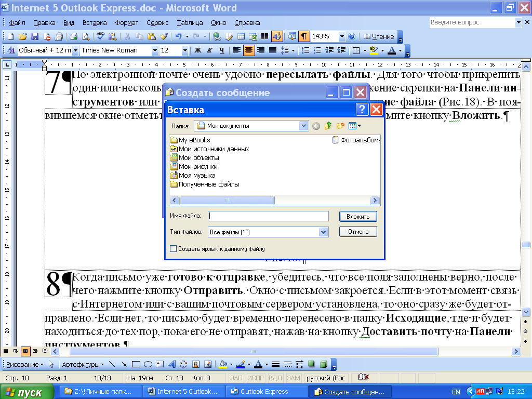Viewport: 532px width, 399px height.
Task: Open the Файл menu
Action: click(x=17, y=23)
